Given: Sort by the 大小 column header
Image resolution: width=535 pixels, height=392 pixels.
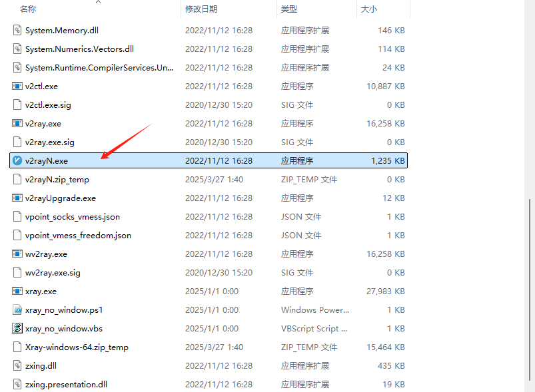Looking at the screenshot, I should [x=369, y=9].
